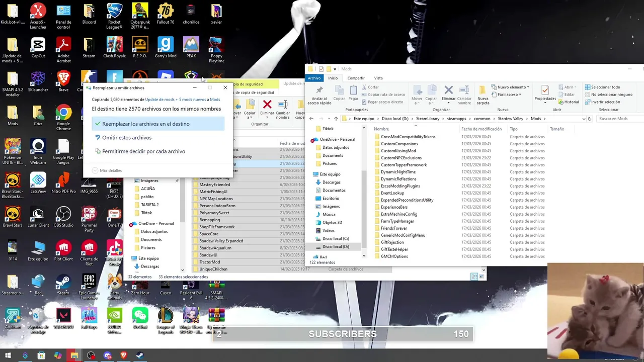This screenshot has height=362, width=644.
Task: Open VALORANT desktop icon
Action: 63,318
